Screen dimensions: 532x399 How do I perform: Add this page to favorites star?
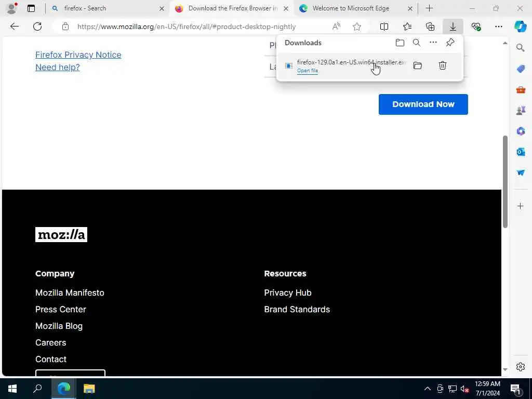356,26
